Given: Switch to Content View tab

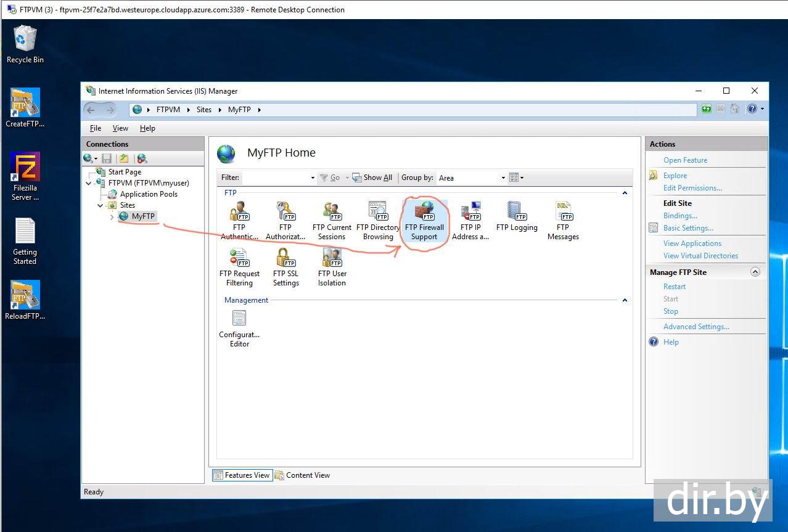Looking at the screenshot, I should point(302,475).
